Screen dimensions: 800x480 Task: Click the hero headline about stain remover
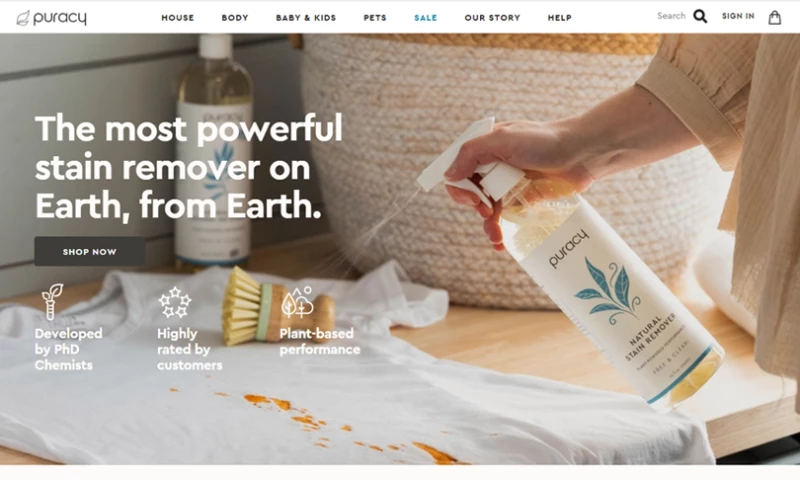pos(189,167)
